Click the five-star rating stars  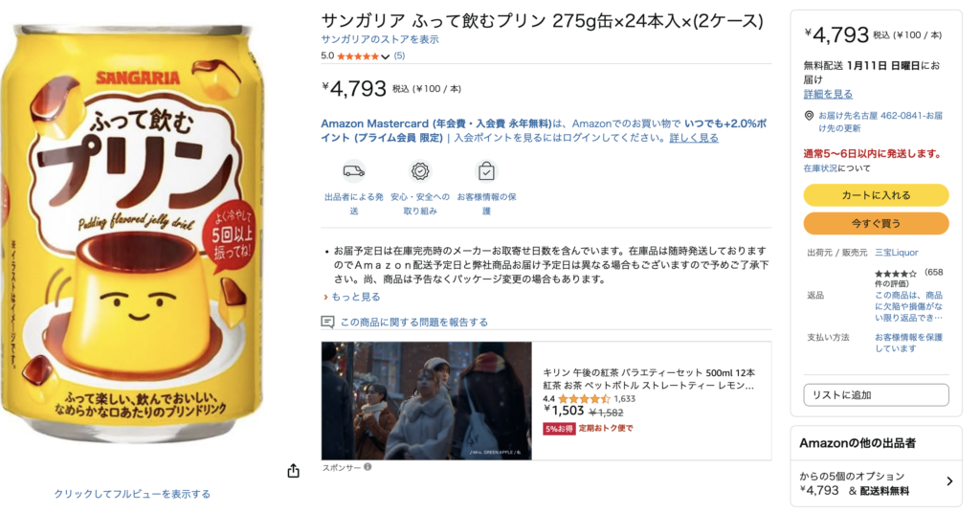358,56
